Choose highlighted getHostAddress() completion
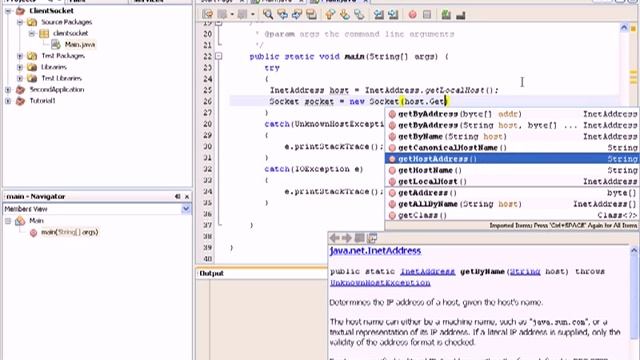This screenshot has height=360, width=640. [512, 159]
